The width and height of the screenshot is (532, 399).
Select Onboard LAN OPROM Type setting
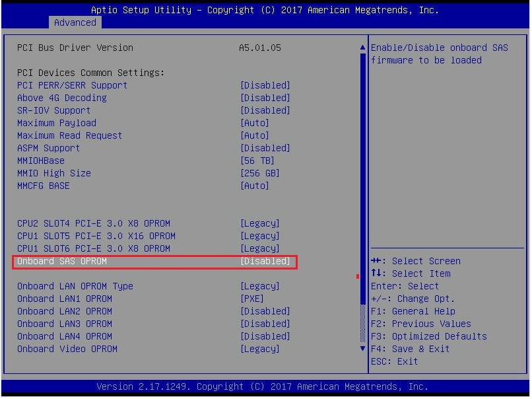point(75,286)
